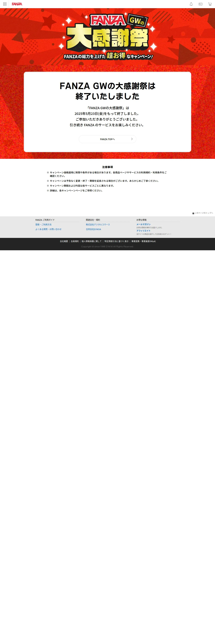Click the FANZA logo in the header
215x644 pixels.
[x=17, y=4]
